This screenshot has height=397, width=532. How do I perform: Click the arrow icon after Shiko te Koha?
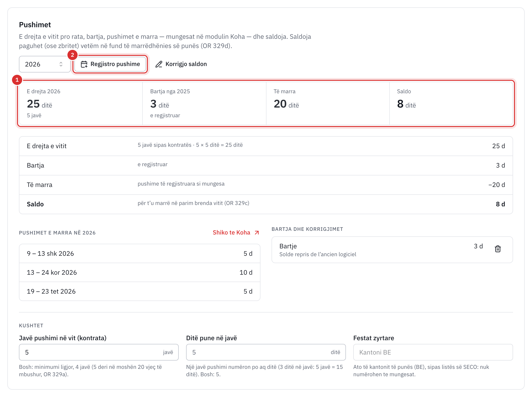(x=257, y=233)
